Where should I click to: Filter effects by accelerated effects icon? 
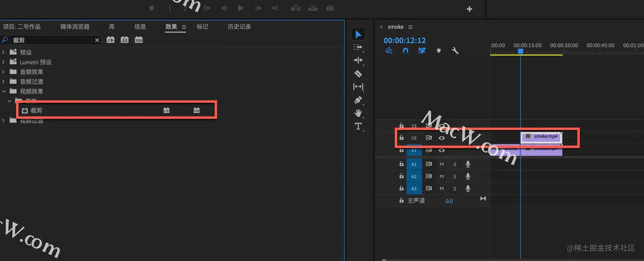tap(110, 40)
